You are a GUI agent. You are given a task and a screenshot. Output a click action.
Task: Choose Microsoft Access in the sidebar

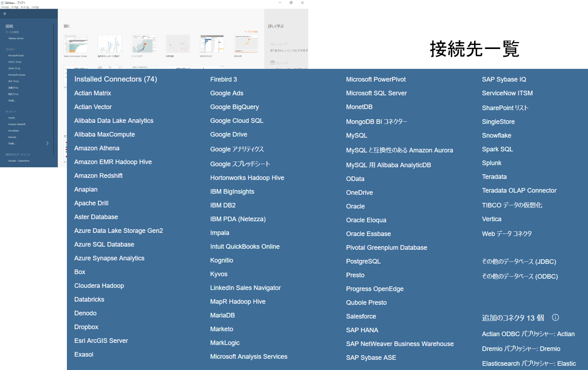point(17,75)
